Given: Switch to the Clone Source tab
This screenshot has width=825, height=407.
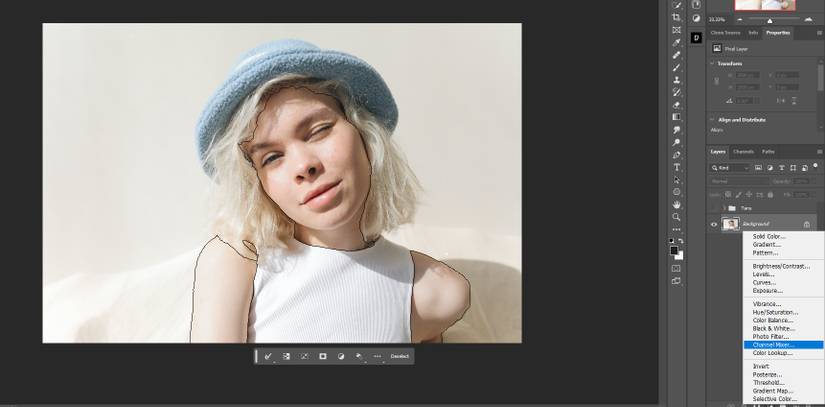Looking at the screenshot, I should coord(725,33).
